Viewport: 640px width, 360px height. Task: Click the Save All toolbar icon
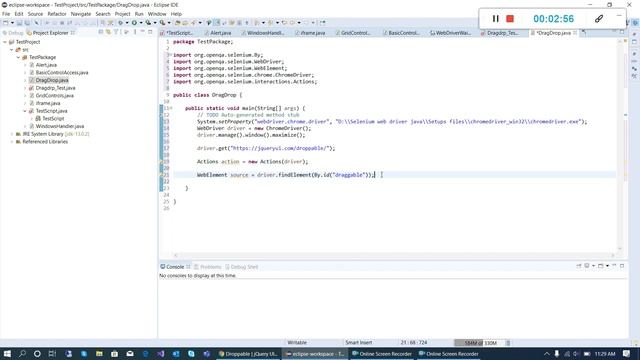[27, 23]
